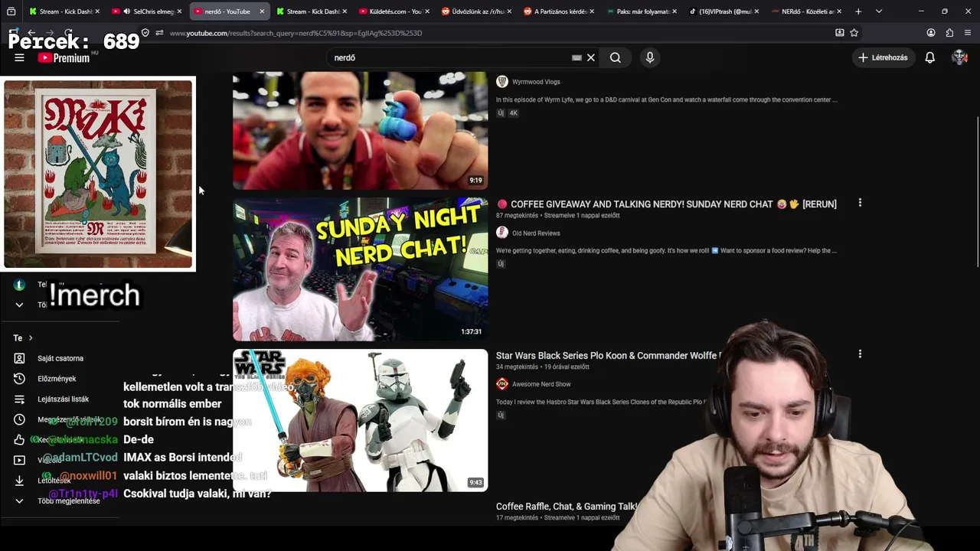Click the description starting "We're getting together, eating"

(666, 250)
